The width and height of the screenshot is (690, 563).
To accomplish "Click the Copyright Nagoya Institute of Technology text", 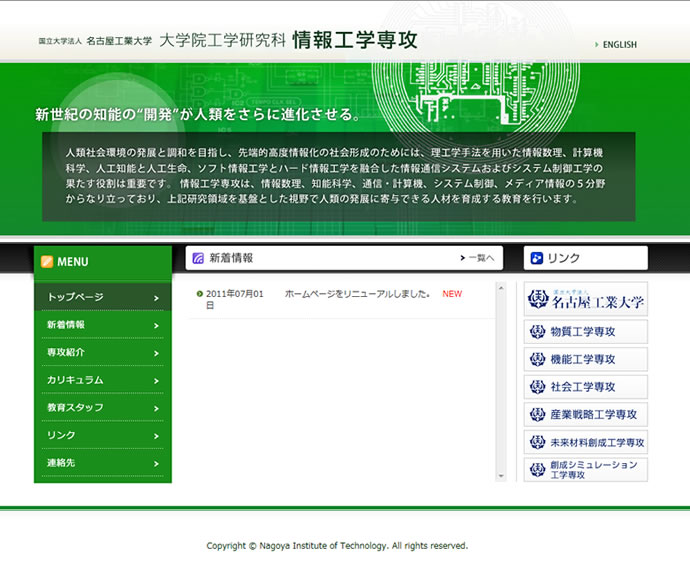I will (337, 546).
